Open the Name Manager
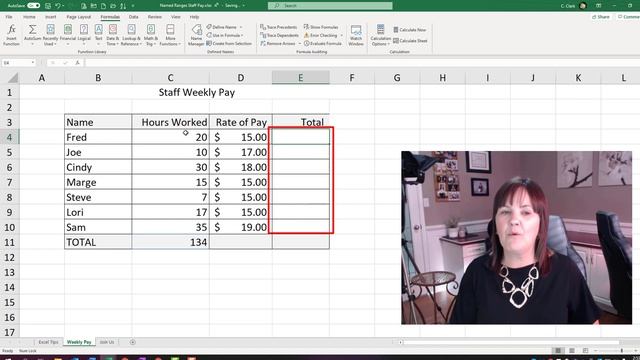 [x=196, y=35]
